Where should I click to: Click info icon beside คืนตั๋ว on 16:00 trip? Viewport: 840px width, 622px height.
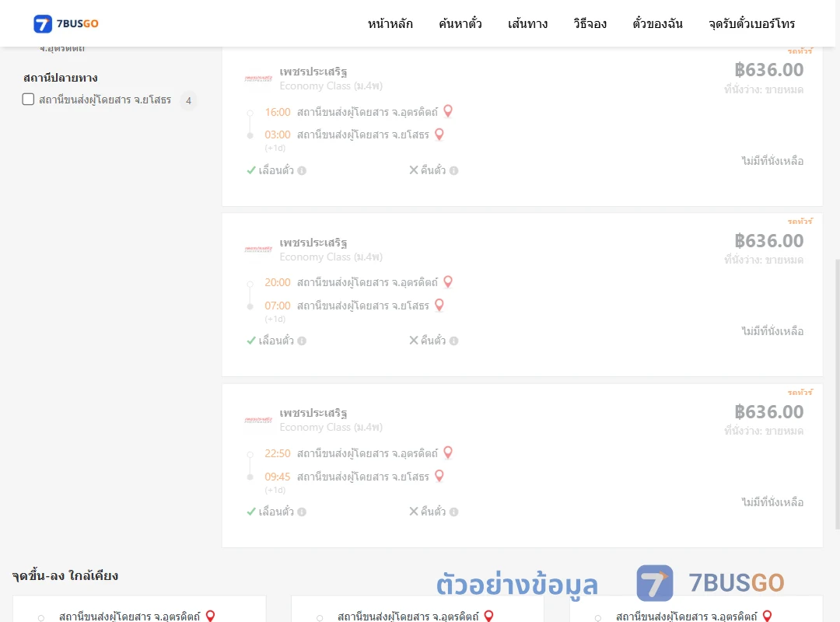(x=453, y=170)
